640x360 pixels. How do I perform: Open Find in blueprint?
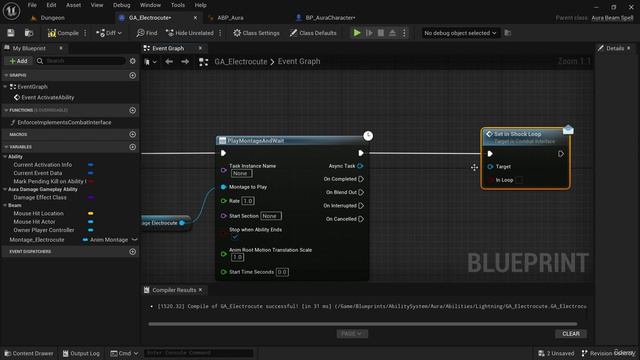pyautogui.click(x=147, y=33)
